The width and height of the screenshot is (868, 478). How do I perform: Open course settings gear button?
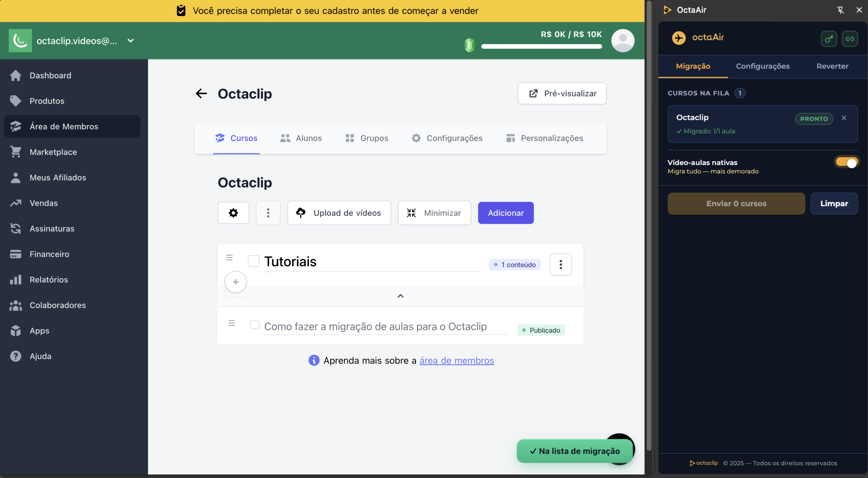click(233, 213)
